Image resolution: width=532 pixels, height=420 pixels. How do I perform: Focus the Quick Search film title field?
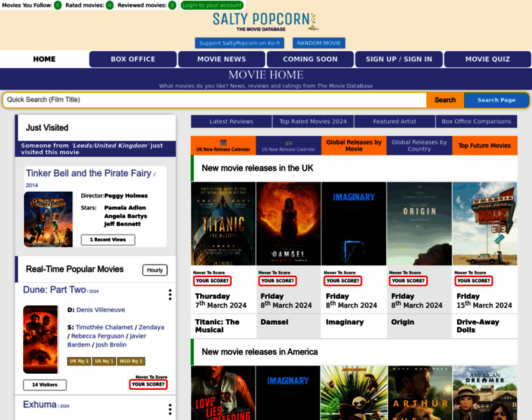point(215,100)
